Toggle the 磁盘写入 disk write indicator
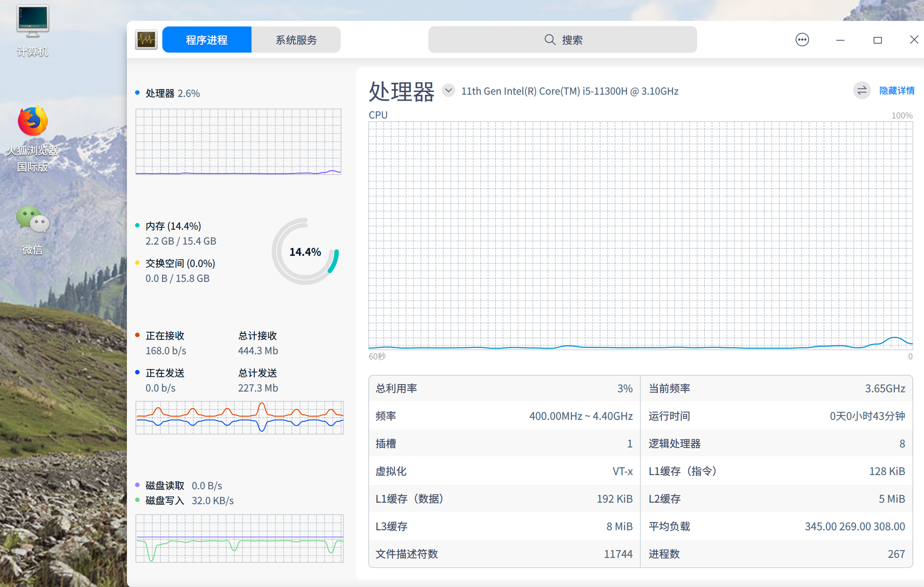This screenshot has height=587, width=924. [x=137, y=500]
